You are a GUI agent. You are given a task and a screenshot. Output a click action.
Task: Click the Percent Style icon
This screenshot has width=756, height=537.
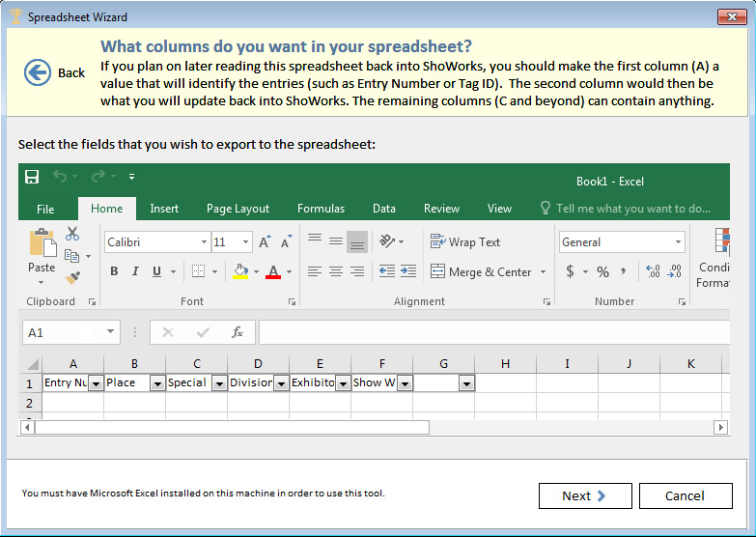(x=602, y=272)
